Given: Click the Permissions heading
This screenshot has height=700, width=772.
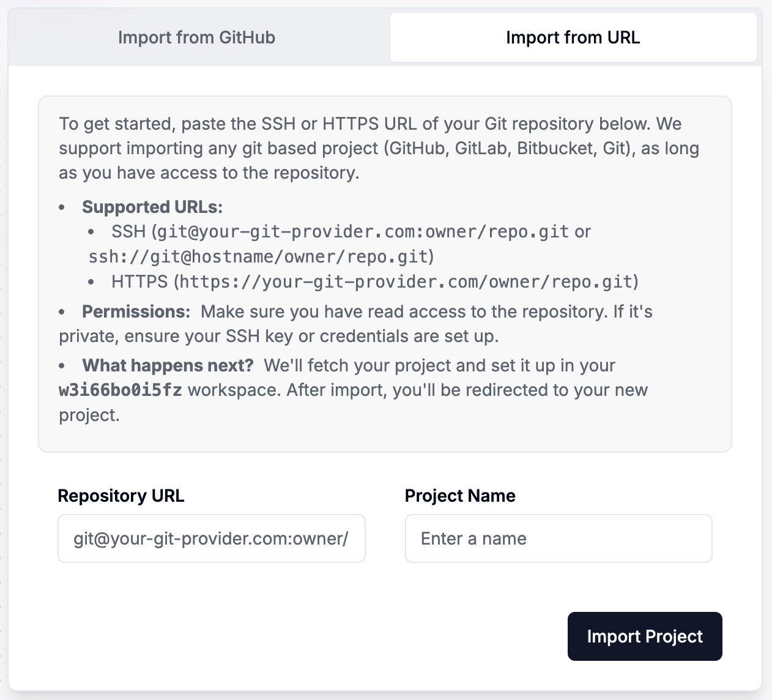Looking at the screenshot, I should (136, 312).
